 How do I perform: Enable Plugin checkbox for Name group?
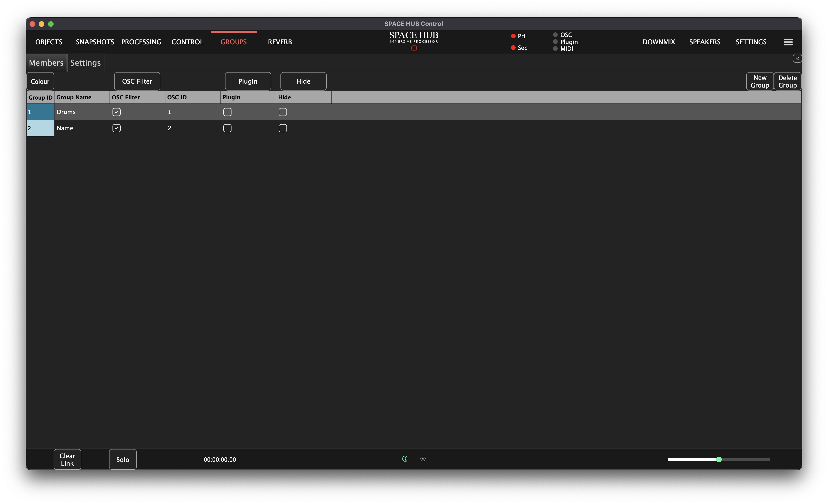(227, 128)
